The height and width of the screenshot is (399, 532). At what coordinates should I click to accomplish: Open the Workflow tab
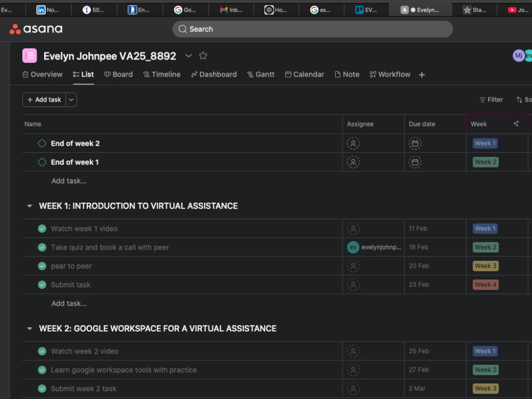point(390,74)
